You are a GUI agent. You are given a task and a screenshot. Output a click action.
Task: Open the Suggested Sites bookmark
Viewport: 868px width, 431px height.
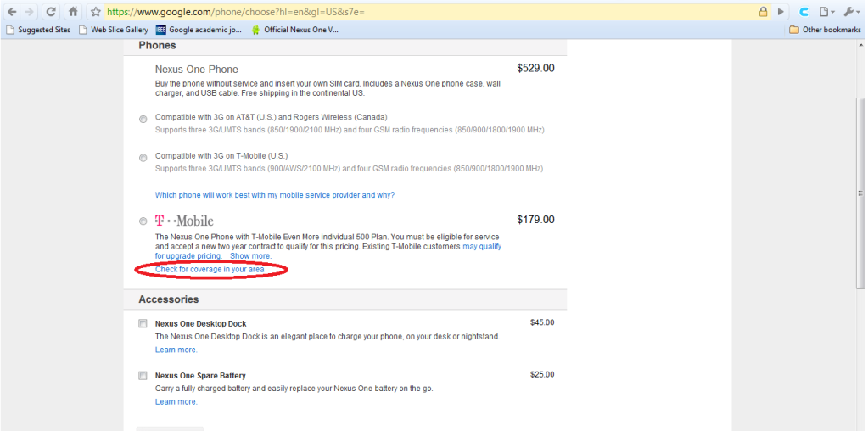pyautogui.click(x=38, y=30)
